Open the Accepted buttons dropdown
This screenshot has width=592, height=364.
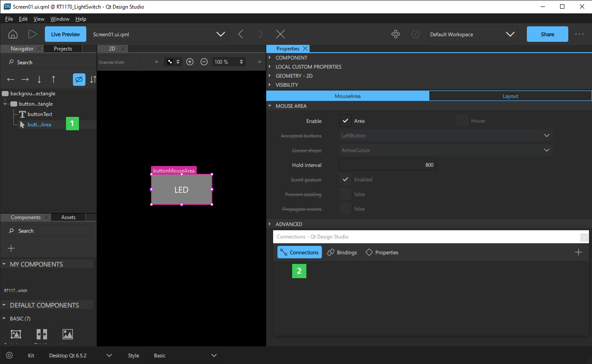(445, 135)
